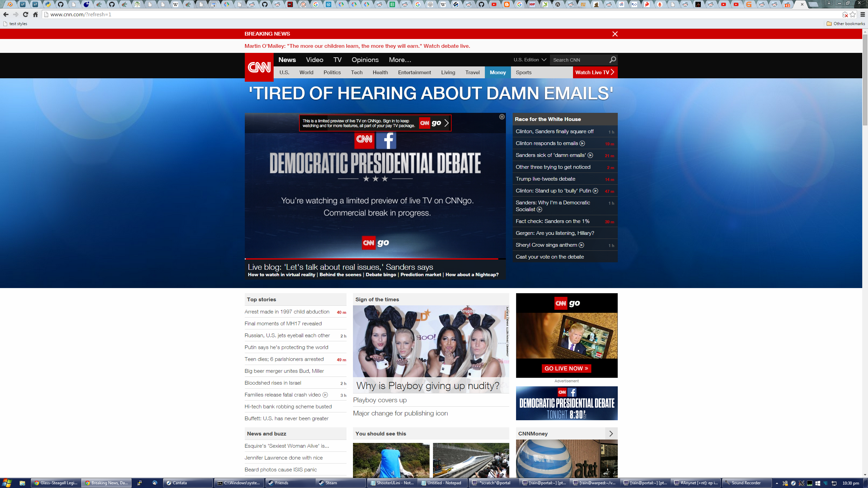Open 'Clinton, Sanders finally square off' story
The image size is (868, 488).
pos(554,131)
